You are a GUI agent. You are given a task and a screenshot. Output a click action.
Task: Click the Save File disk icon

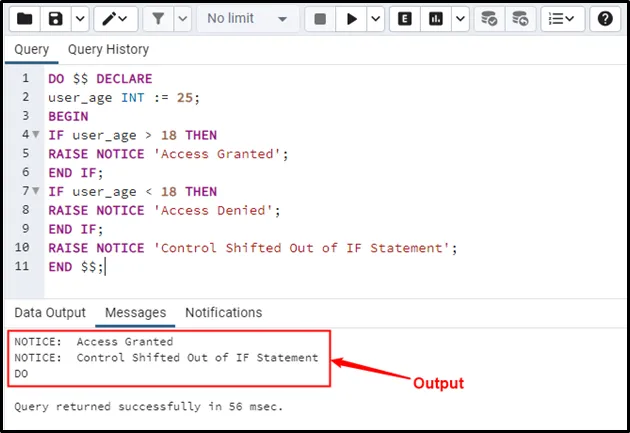coord(56,19)
